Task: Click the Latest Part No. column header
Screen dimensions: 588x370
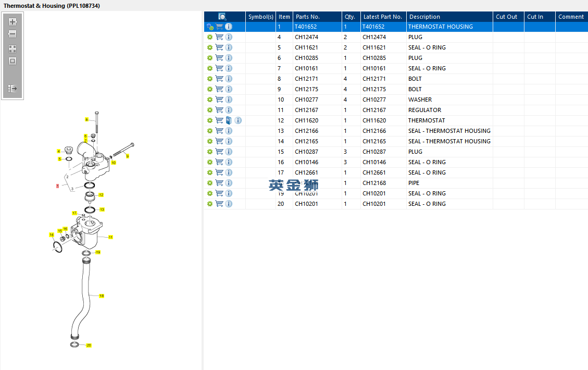Action: (383, 17)
